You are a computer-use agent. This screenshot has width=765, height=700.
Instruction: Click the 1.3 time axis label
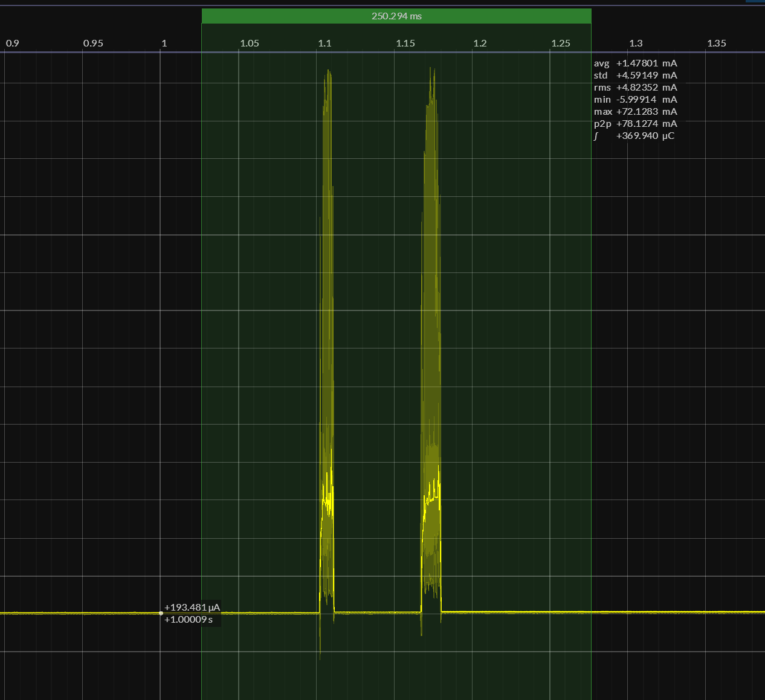coord(636,43)
